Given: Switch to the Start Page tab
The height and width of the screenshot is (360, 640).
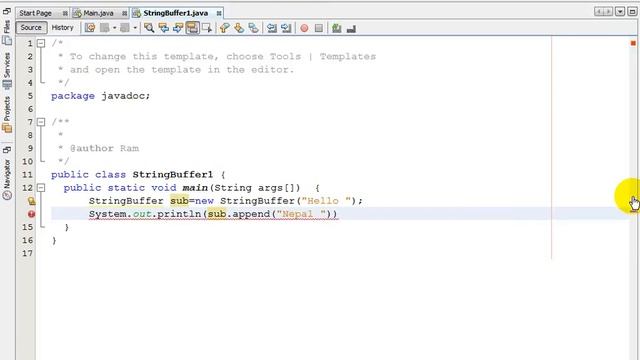Looking at the screenshot, I should click(x=36, y=13).
